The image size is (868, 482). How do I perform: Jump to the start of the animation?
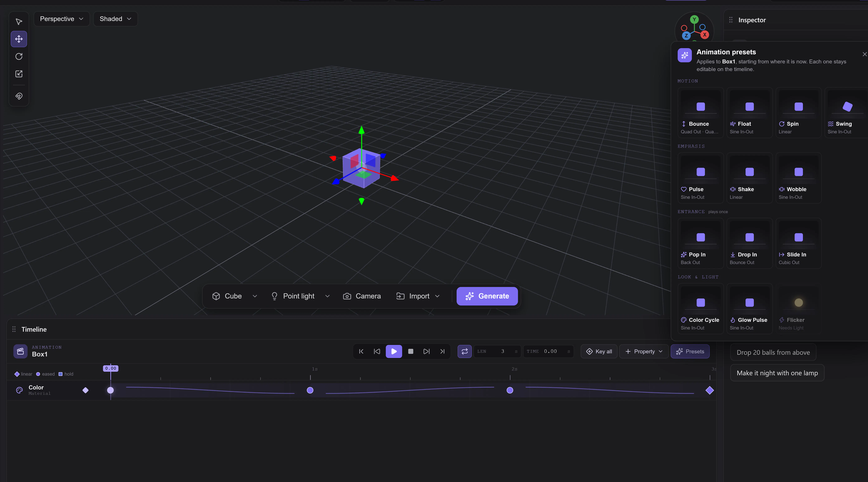pyautogui.click(x=361, y=351)
